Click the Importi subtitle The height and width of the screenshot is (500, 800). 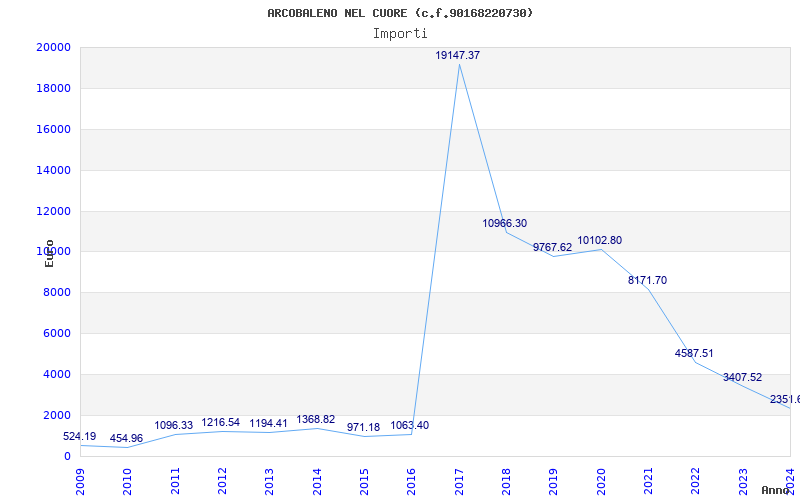400,34
